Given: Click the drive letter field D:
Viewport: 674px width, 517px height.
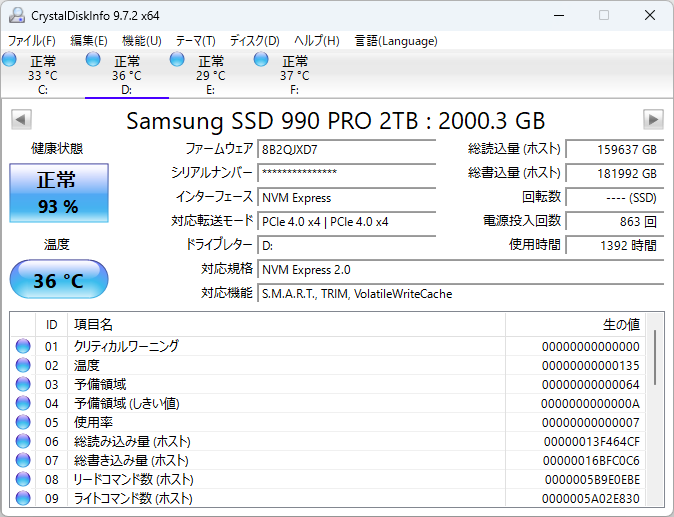Looking at the screenshot, I should click(x=346, y=245).
